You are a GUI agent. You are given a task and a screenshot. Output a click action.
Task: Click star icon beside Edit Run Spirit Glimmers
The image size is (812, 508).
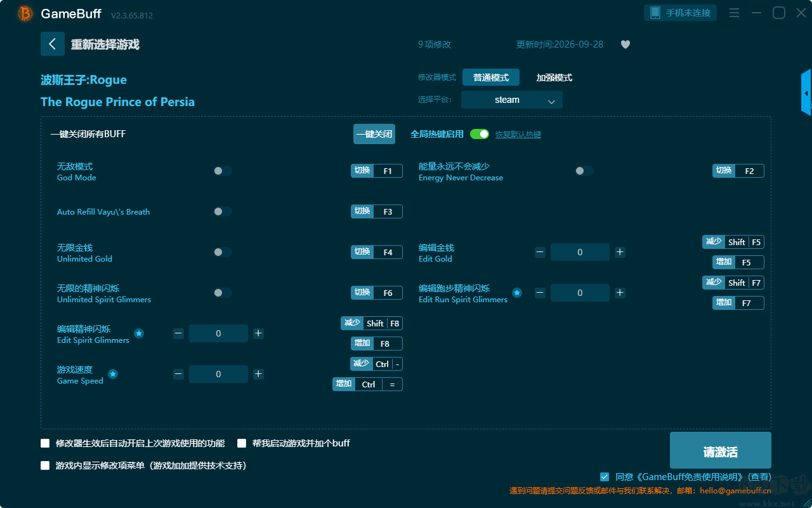(x=517, y=293)
